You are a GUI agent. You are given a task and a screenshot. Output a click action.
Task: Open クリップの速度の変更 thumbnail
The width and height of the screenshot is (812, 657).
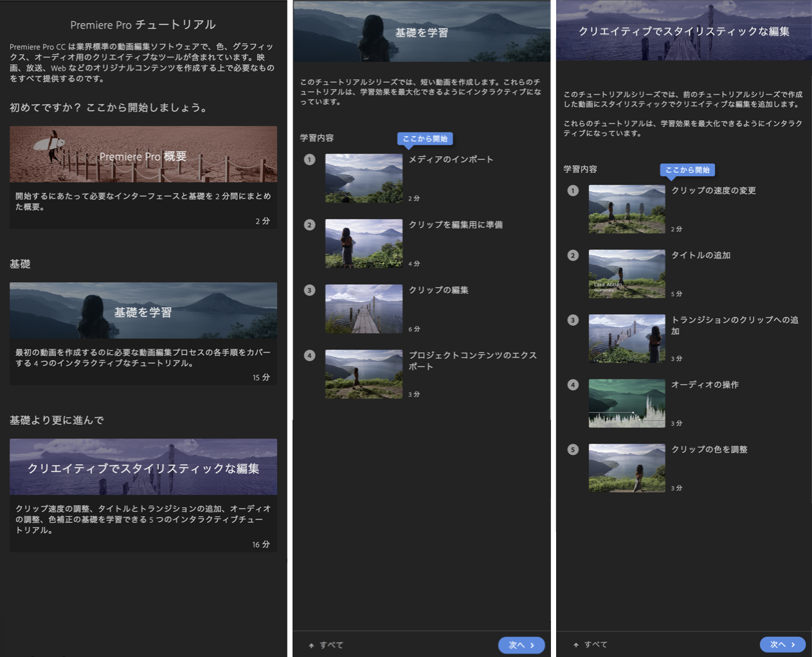[627, 209]
